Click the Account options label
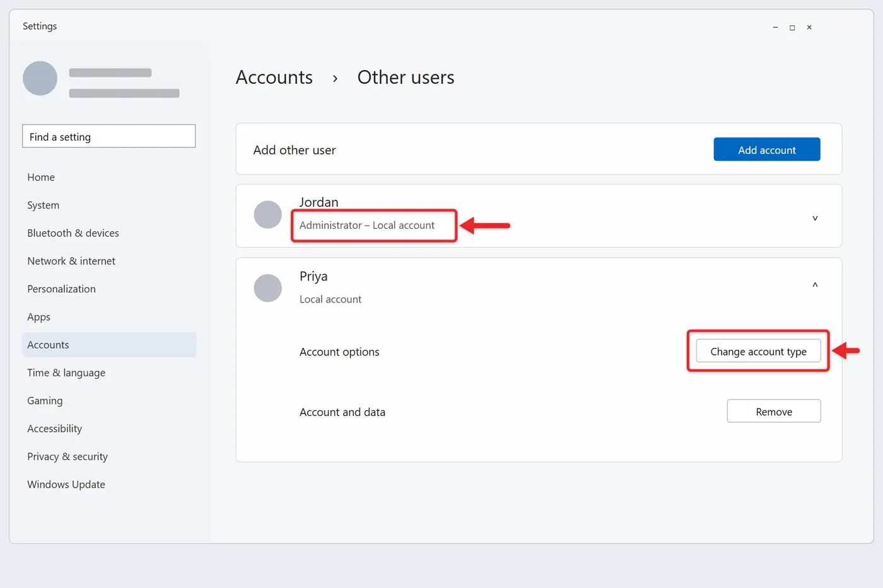883x588 pixels. click(x=339, y=352)
